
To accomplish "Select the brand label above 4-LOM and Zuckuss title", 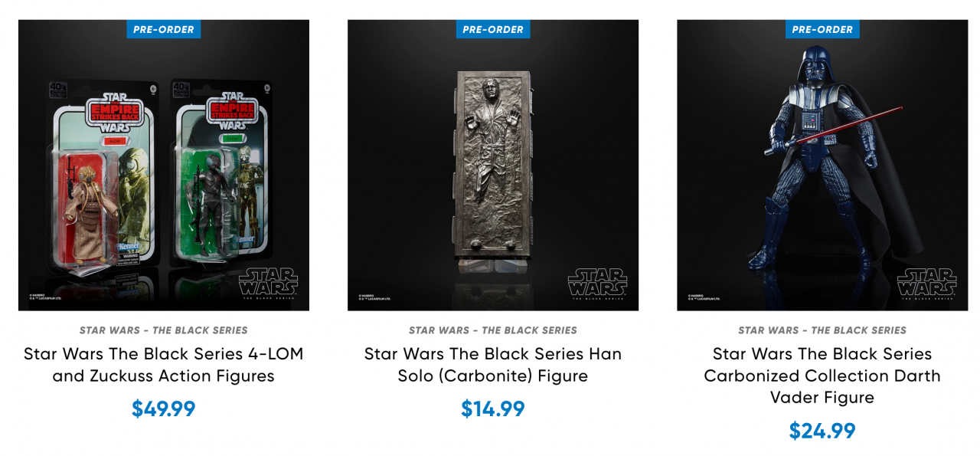I will (164, 330).
